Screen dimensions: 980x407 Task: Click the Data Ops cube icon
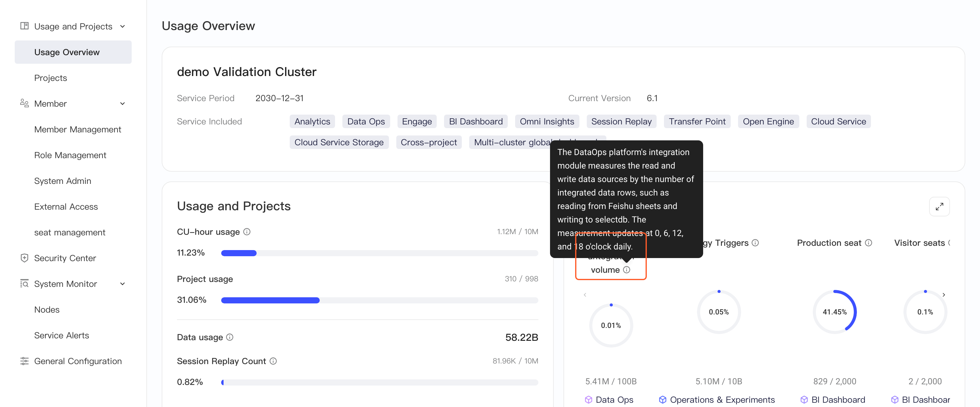pyautogui.click(x=589, y=399)
